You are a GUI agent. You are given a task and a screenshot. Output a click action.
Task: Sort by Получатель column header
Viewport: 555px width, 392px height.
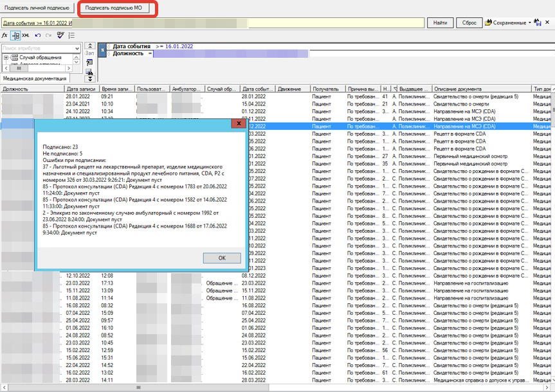(328, 89)
